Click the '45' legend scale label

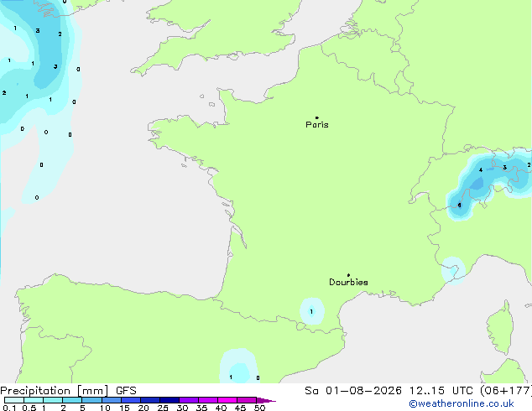pyautogui.click(x=240, y=408)
